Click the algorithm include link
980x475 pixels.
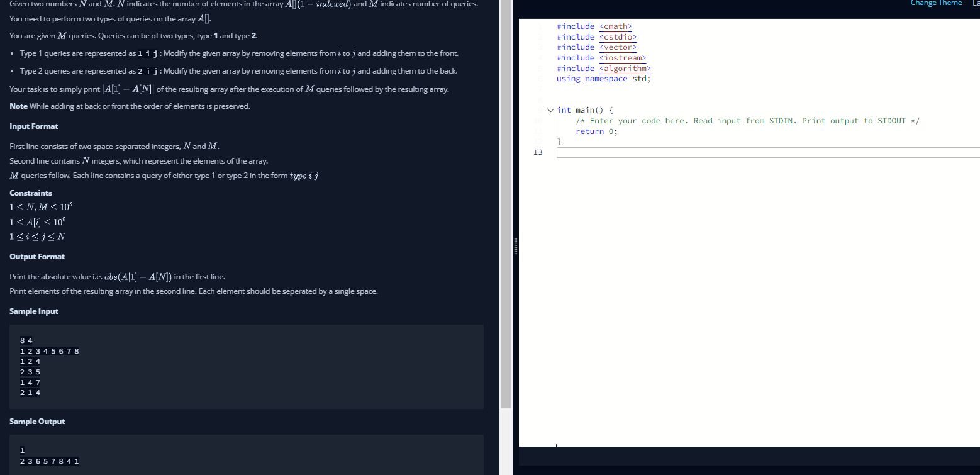coord(625,68)
